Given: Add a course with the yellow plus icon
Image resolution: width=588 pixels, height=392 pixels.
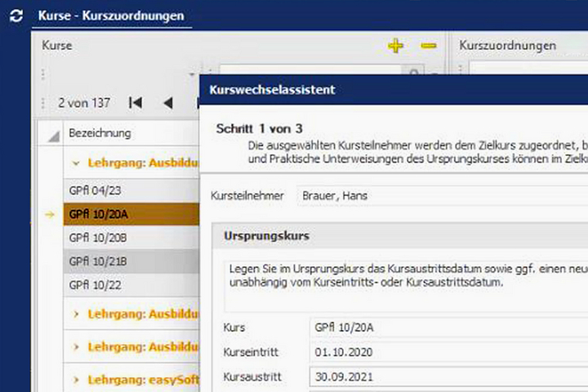Looking at the screenshot, I should coord(395,47).
